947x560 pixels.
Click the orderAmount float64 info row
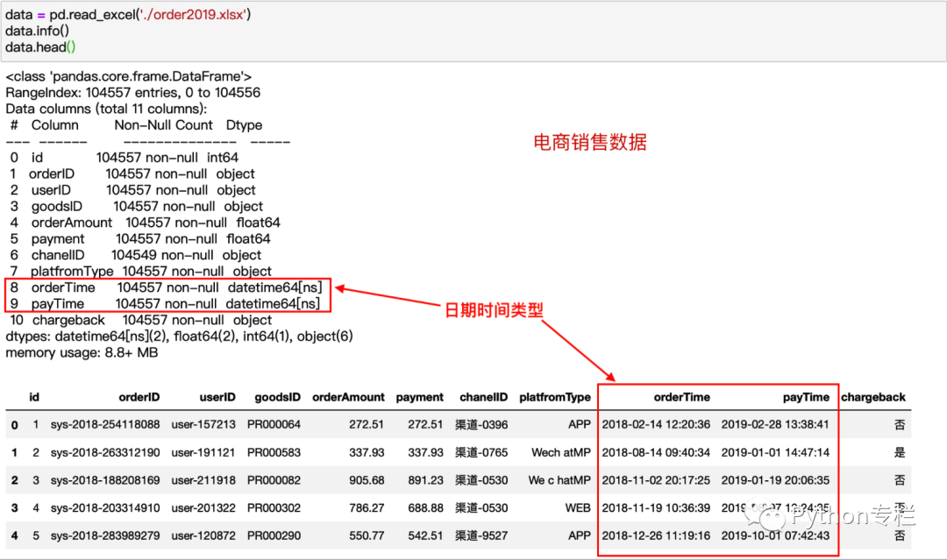tap(145, 223)
